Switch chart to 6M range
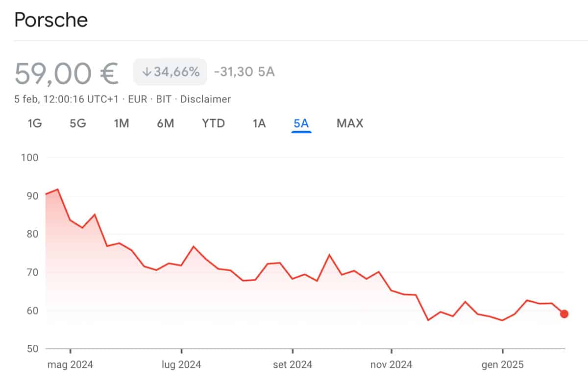Image resolution: width=588 pixels, height=384 pixels. [x=166, y=123]
